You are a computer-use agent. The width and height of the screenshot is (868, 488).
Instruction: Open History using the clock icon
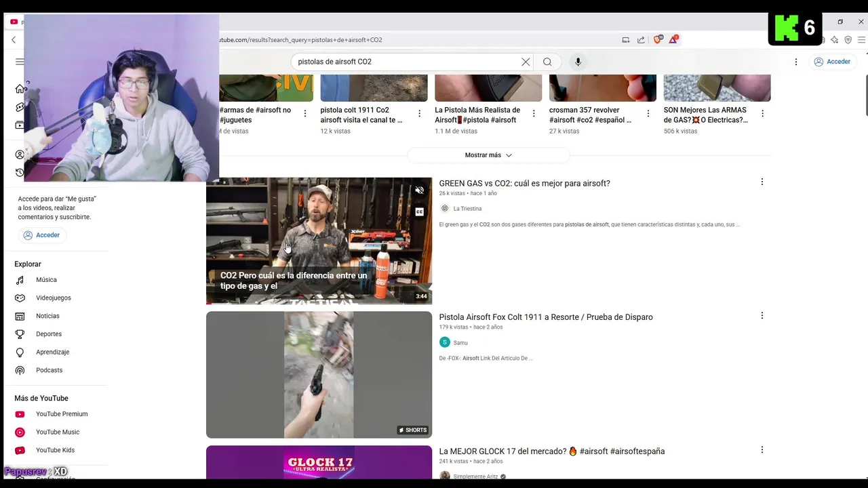[20, 173]
